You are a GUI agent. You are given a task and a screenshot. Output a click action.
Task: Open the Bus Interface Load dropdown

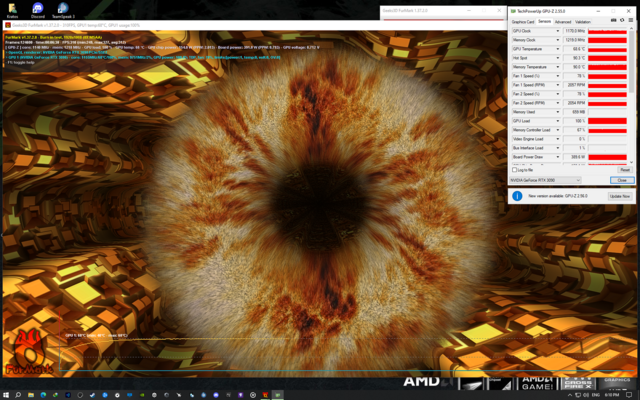[x=558, y=148]
